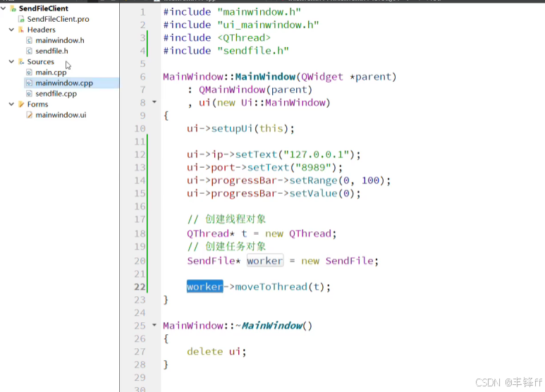
Task: Open sendfile.h in Headers
Action: pyautogui.click(x=51, y=51)
